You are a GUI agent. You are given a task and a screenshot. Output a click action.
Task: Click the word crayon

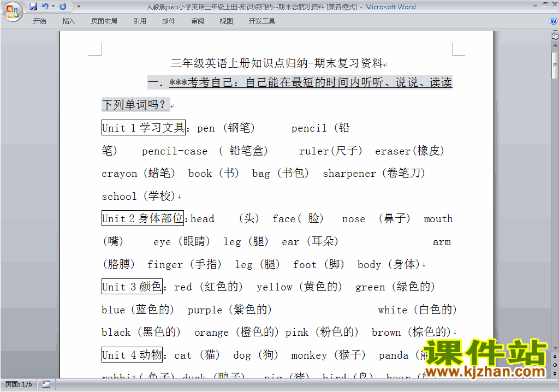(120, 174)
